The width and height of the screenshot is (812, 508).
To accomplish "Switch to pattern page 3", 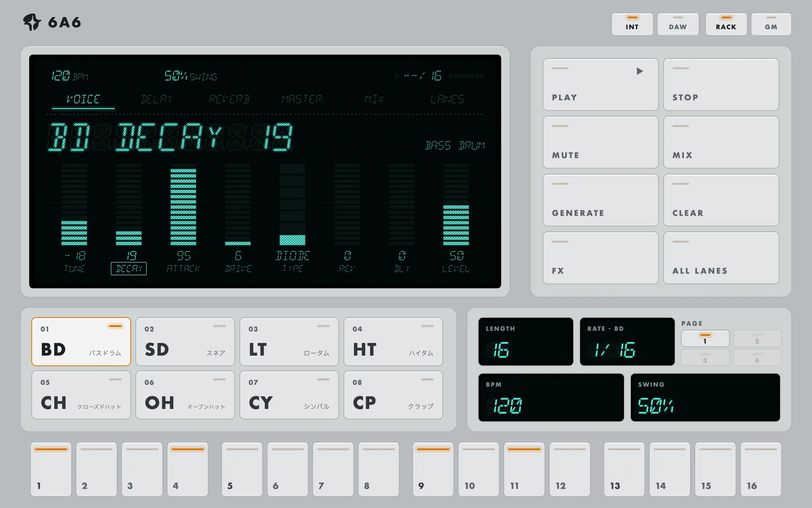I will pyautogui.click(x=705, y=358).
